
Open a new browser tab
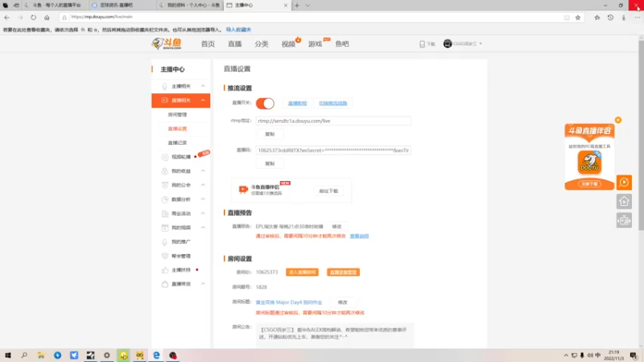click(297, 6)
